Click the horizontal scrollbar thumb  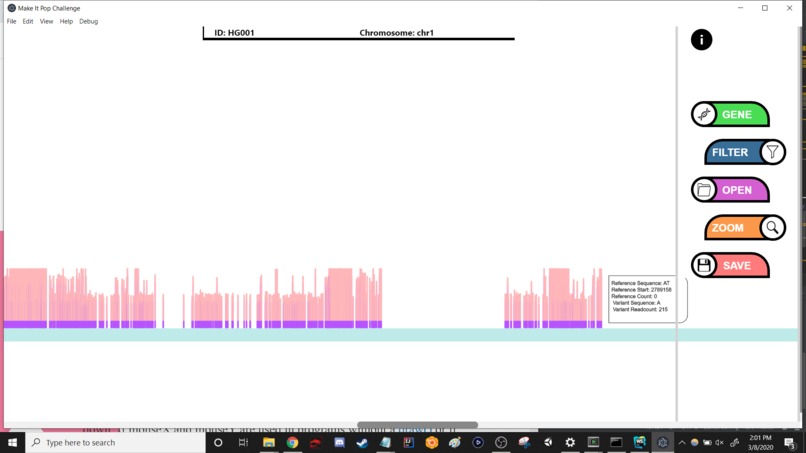coord(417,425)
